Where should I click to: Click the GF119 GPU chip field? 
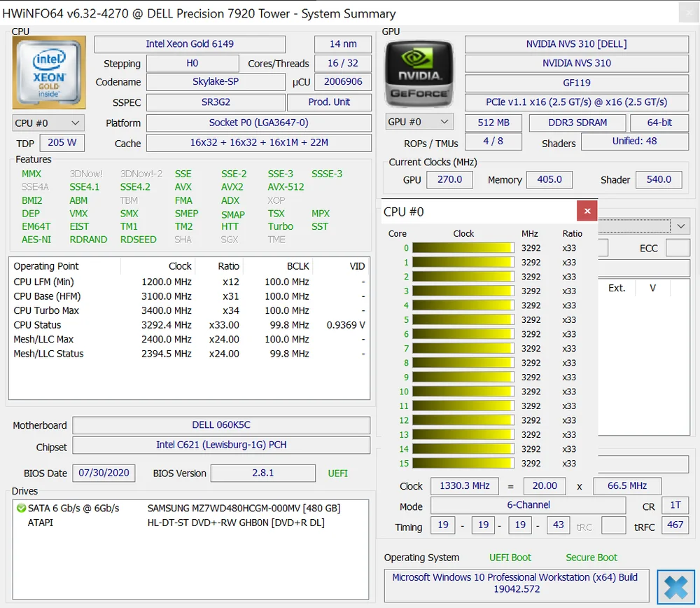tap(576, 83)
